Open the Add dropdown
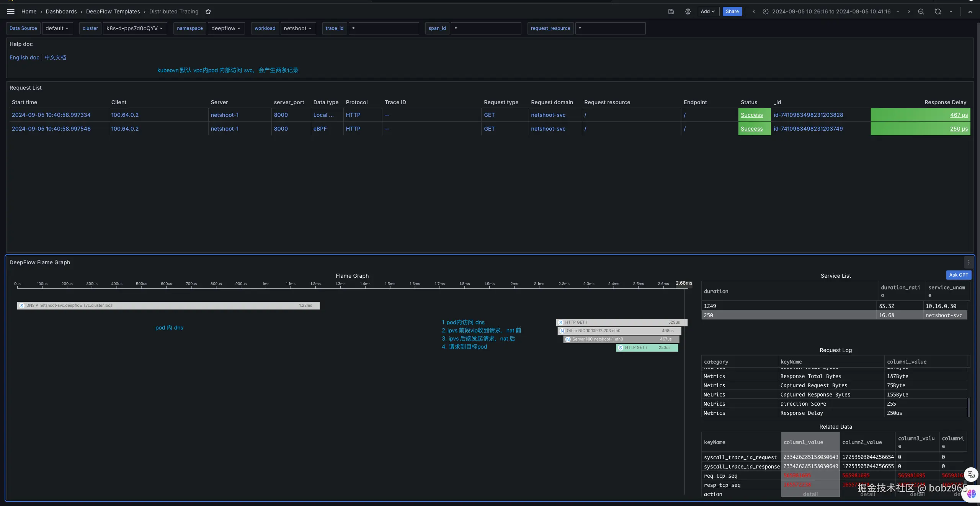Viewport: 980px width, 506px height. [x=708, y=11]
